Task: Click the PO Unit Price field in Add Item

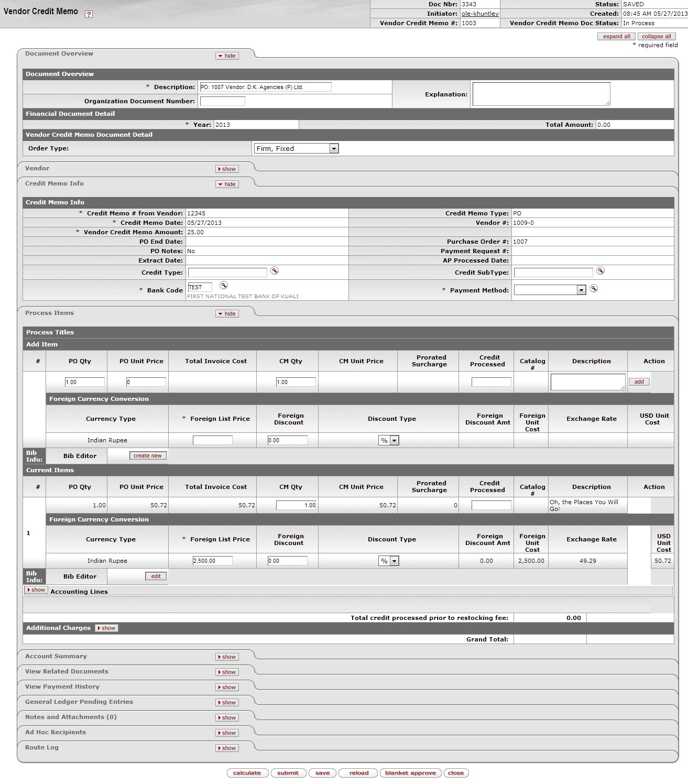Action: (x=146, y=382)
